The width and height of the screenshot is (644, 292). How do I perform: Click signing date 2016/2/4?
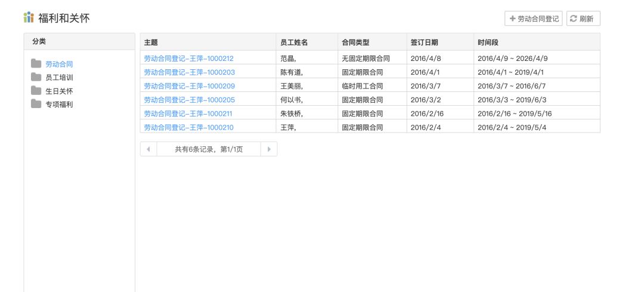pyautogui.click(x=426, y=128)
